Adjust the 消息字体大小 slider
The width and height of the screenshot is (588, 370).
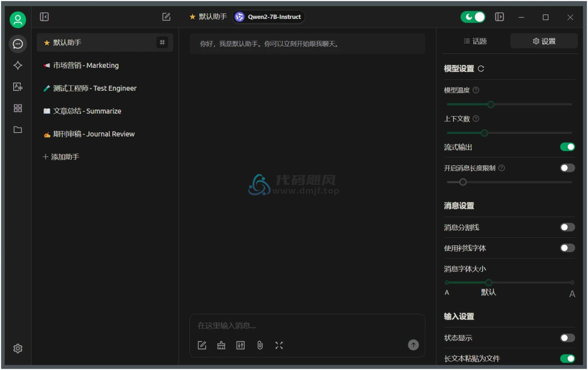[x=509, y=282]
